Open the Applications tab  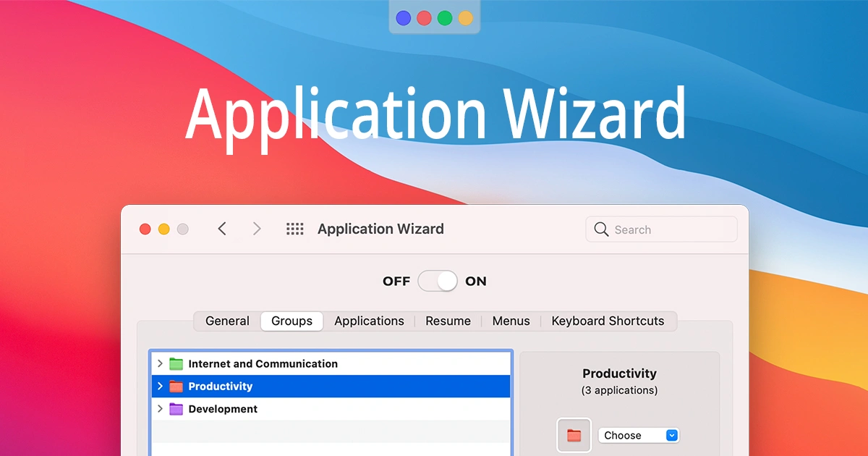(369, 321)
